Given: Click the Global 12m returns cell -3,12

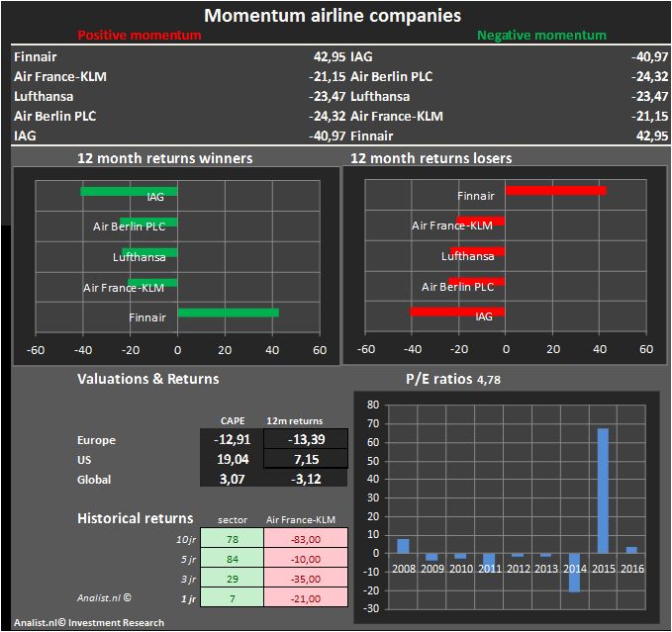Looking at the screenshot, I should 306,479.
